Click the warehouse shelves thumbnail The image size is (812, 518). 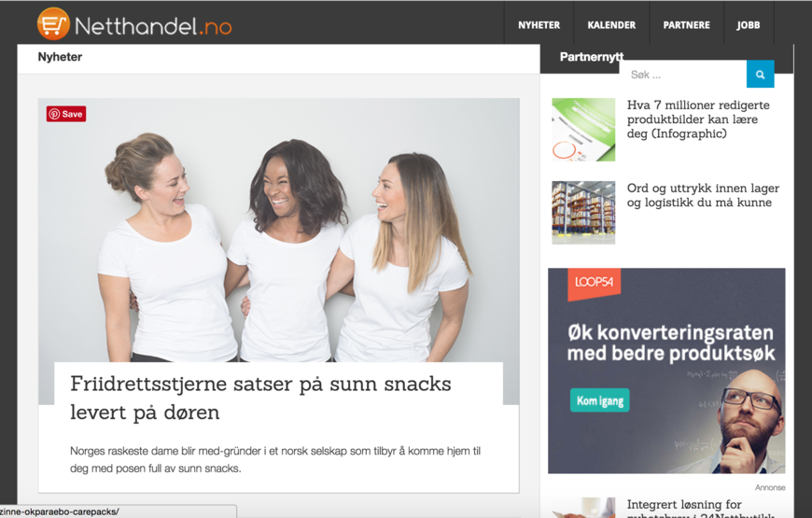tap(583, 213)
